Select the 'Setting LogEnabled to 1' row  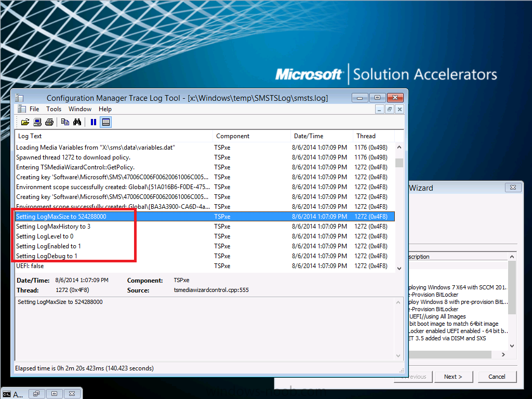(205, 246)
